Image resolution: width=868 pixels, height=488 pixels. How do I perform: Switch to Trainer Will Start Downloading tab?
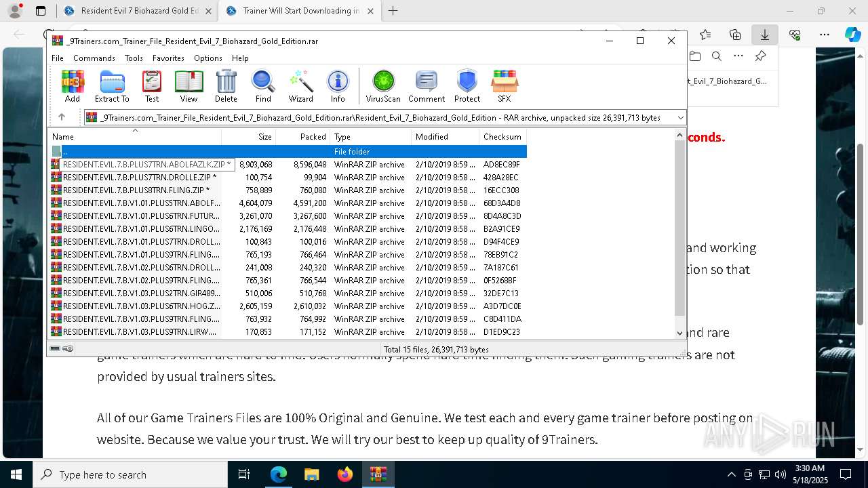point(298,11)
